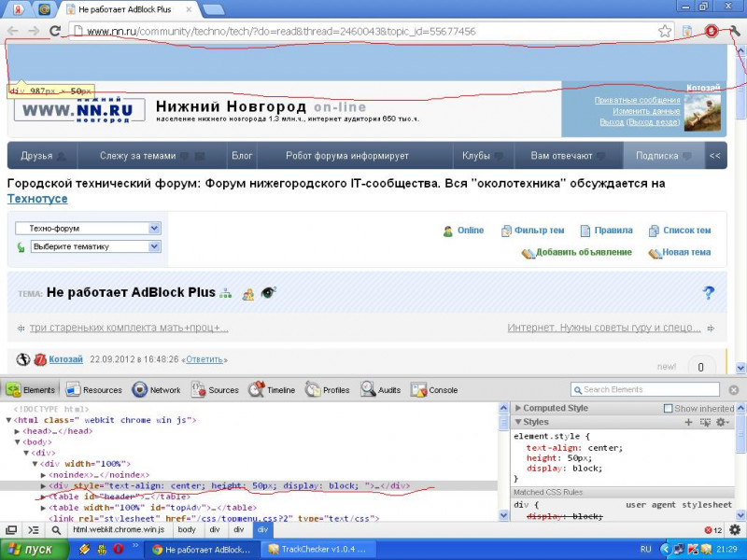Focus the Search Elements field

(x=645, y=389)
